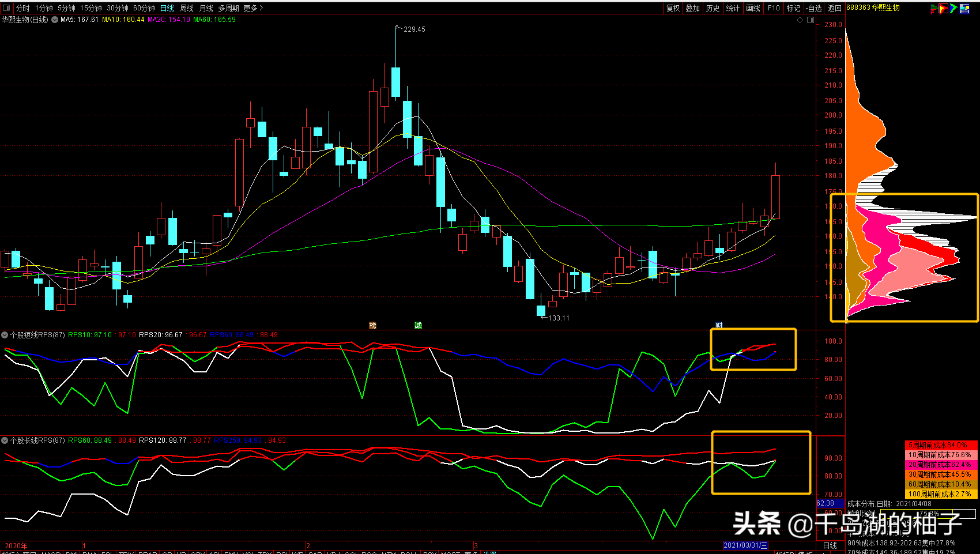Click the 返回 back button
The height and width of the screenshot is (554, 980).
(835, 8)
